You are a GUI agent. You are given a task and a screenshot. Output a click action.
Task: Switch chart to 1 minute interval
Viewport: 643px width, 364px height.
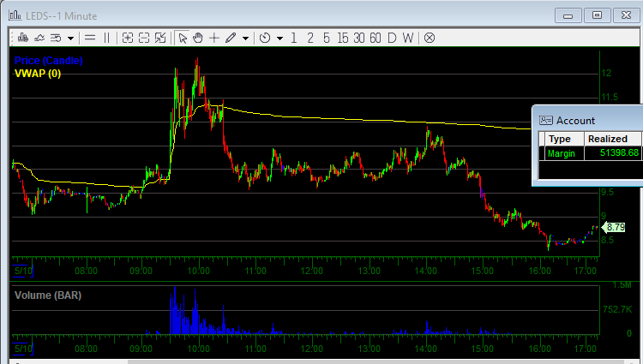293,38
